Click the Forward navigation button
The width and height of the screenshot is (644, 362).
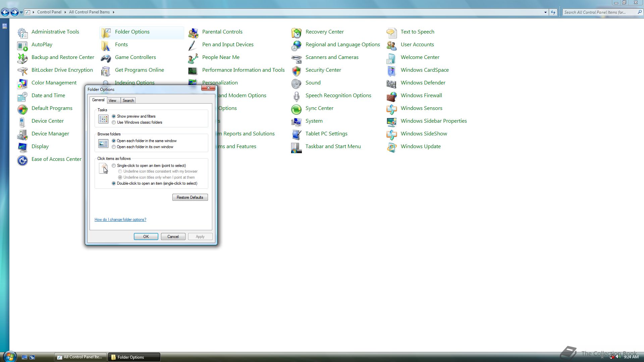(x=14, y=12)
